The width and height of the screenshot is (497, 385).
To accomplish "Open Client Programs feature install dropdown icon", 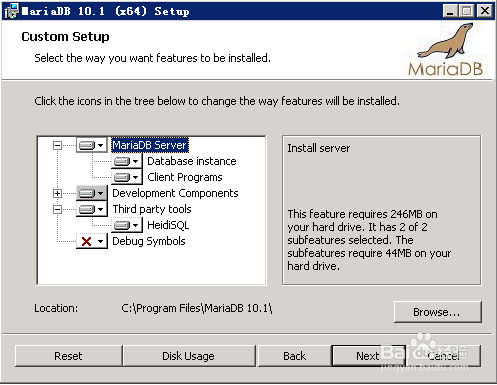I will [127, 177].
